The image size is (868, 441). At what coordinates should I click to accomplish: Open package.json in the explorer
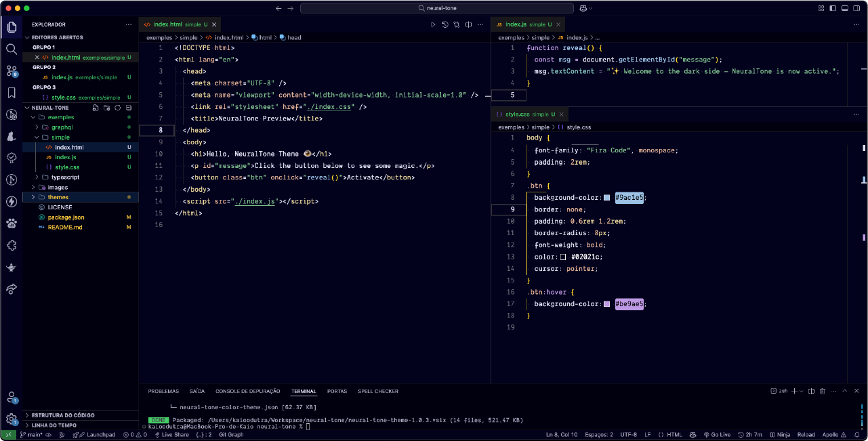coord(81,217)
